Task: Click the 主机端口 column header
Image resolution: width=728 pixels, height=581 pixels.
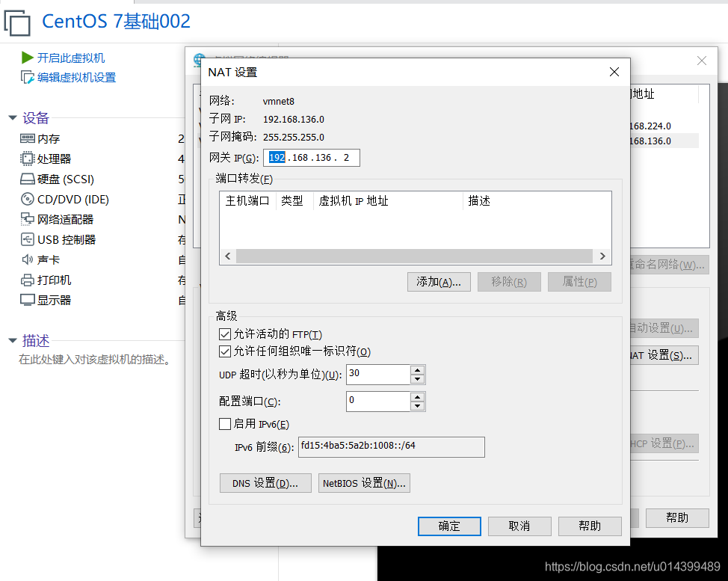Action: (x=247, y=200)
